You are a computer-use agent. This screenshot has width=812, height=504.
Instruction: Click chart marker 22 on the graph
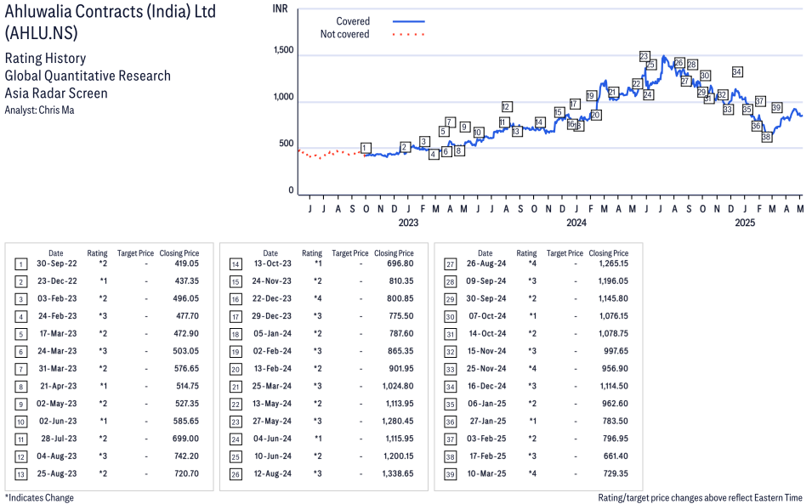tap(637, 84)
